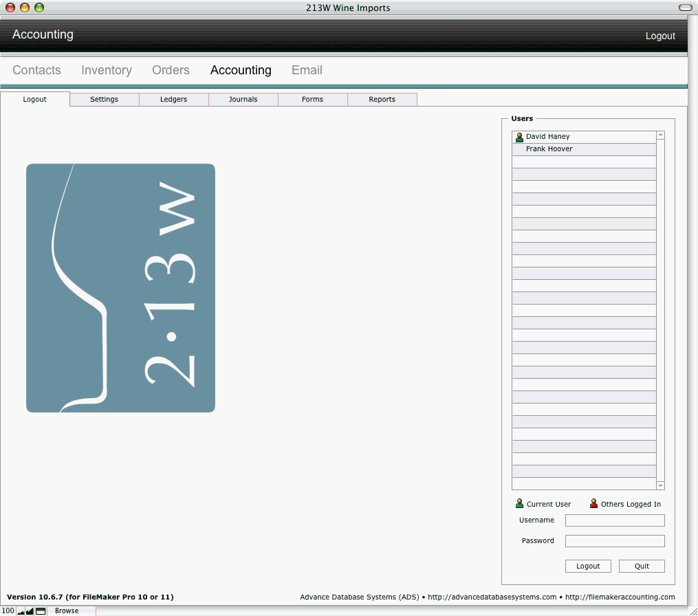The height and width of the screenshot is (616, 698).
Task: Select the Accounting module
Action: tap(241, 70)
